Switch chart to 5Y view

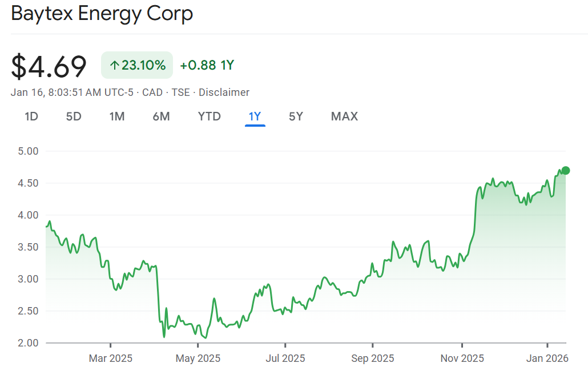tap(296, 116)
